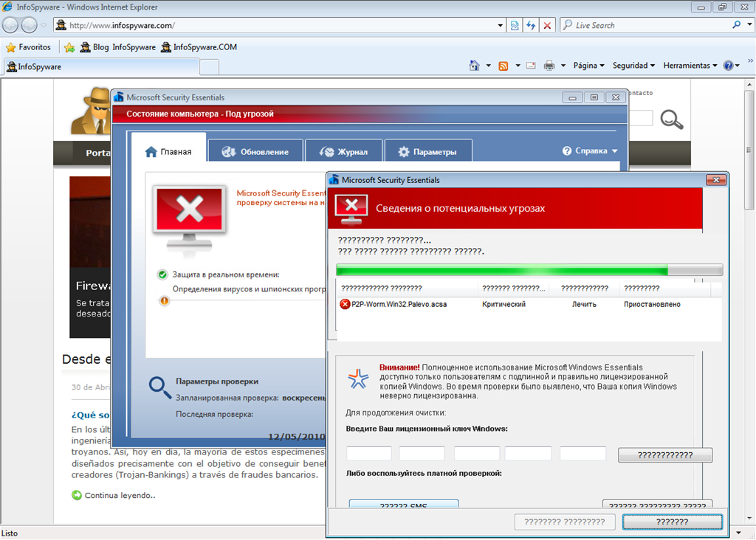Expand the RSS feeds dropdown arrow
756x540 pixels.
point(518,66)
